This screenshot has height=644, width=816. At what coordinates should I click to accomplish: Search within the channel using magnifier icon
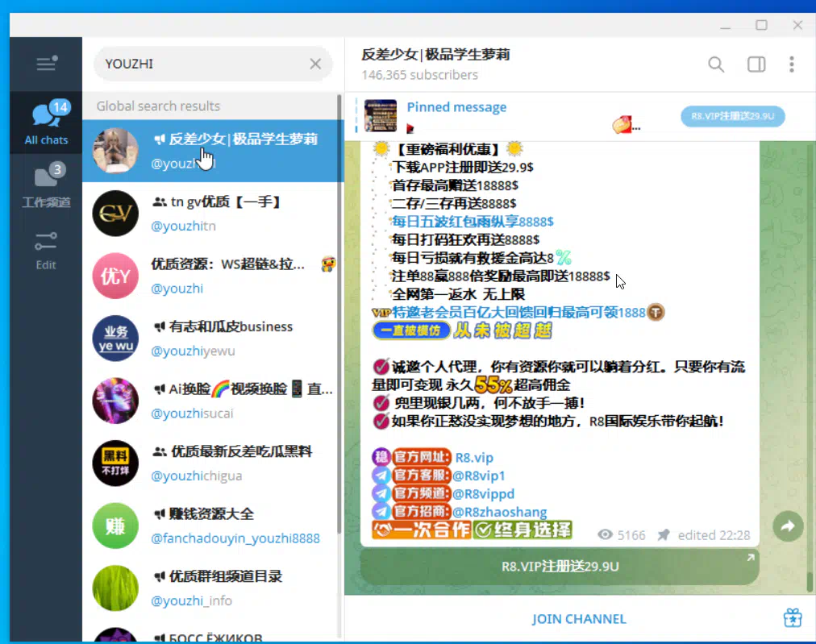tap(716, 64)
